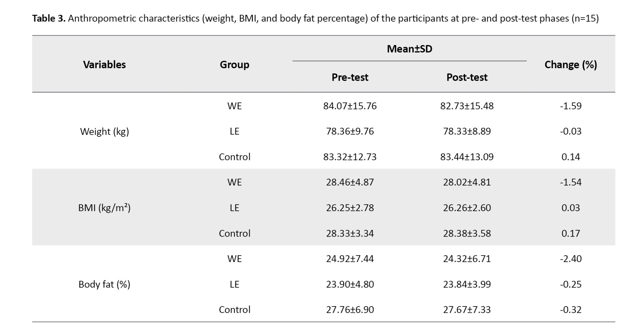Select the 27.67±7.33 post-test cell
644x329 pixels.
467,309
